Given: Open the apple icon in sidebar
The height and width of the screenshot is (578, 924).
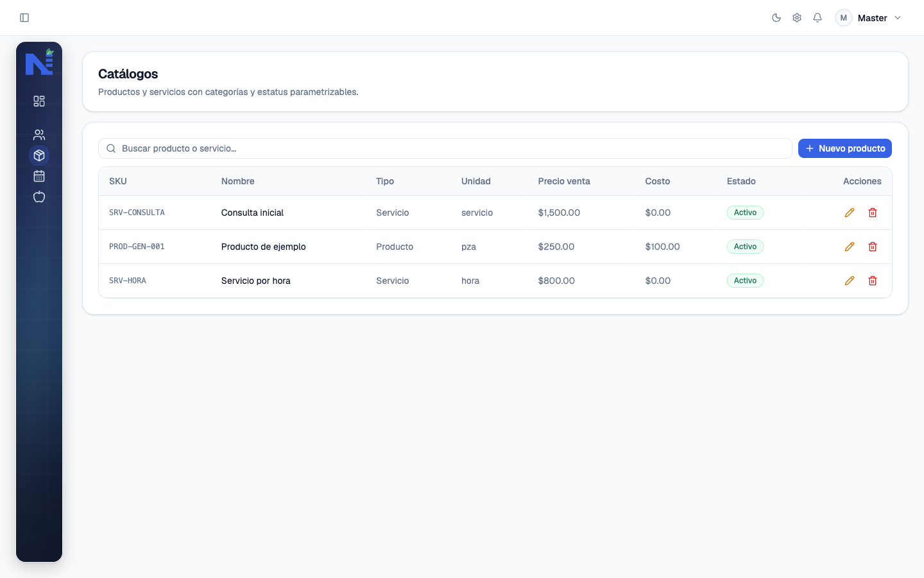Looking at the screenshot, I should pyautogui.click(x=39, y=197).
